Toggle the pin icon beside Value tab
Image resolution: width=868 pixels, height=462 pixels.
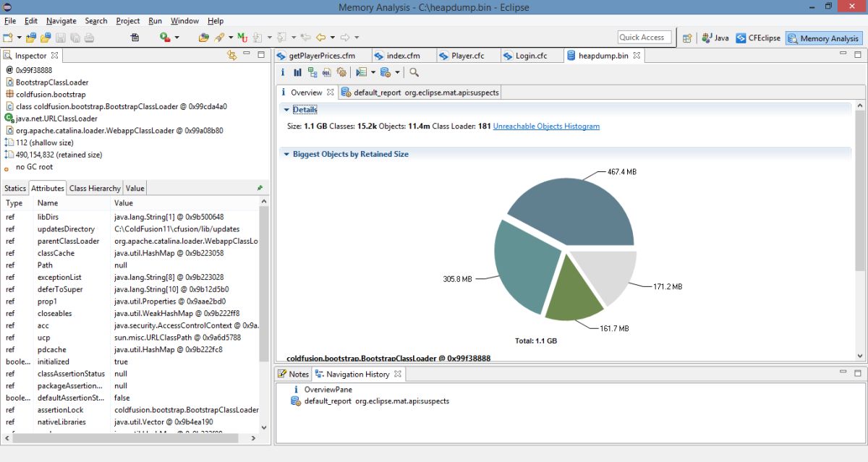tap(260, 188)
